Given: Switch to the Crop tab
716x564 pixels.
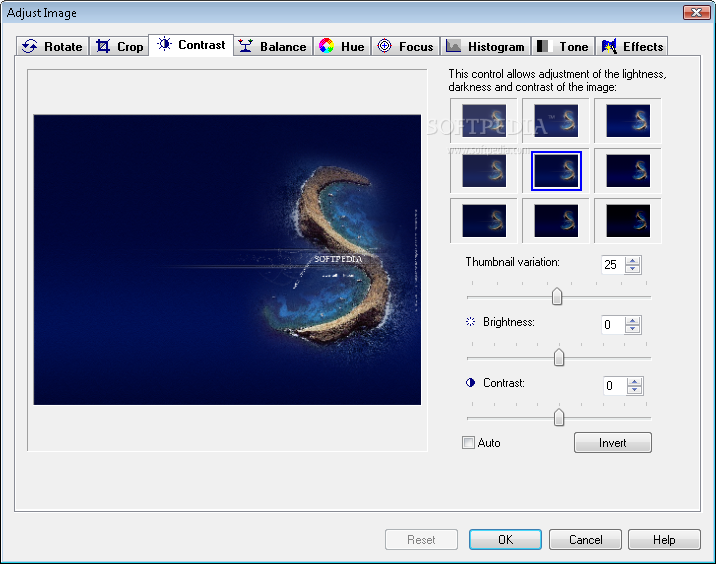Looking at the screenshot, I should 119,47.
